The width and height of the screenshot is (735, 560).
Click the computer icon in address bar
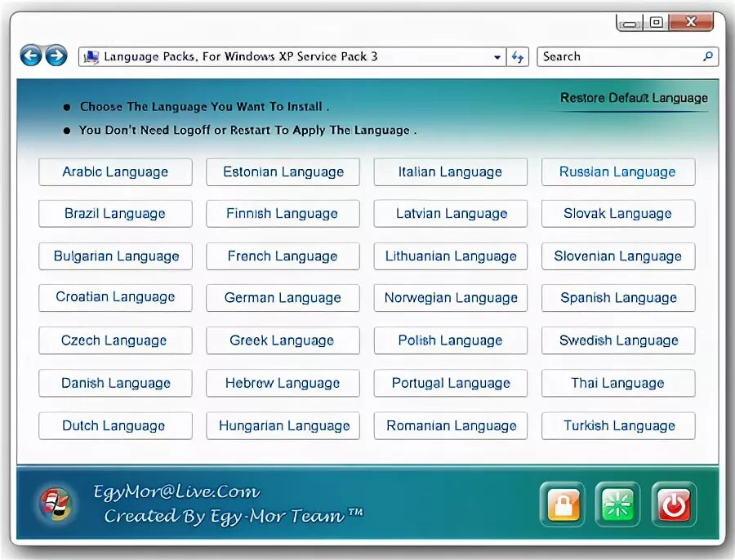tap(91, 57)
